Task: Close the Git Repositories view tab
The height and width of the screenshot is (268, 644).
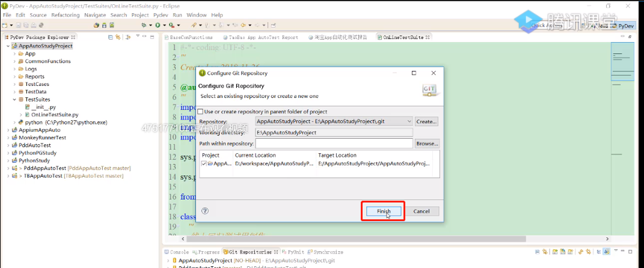Action: click(x=275, y=252)
